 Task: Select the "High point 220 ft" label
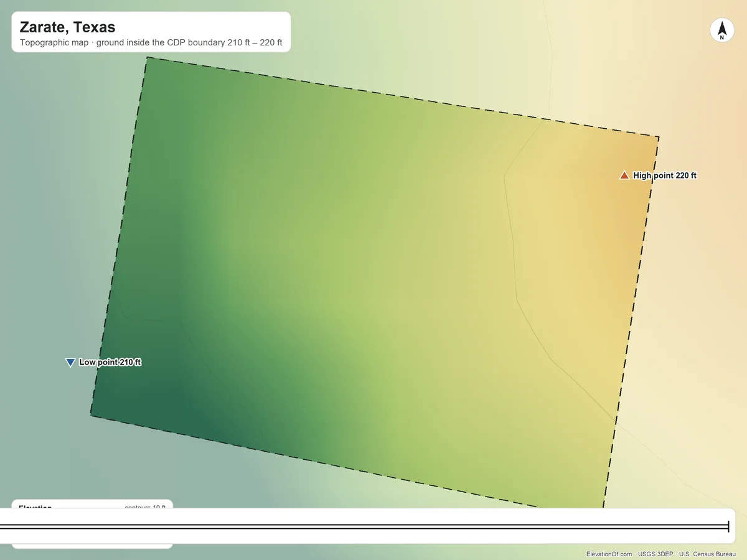click(x=665, y=175)
